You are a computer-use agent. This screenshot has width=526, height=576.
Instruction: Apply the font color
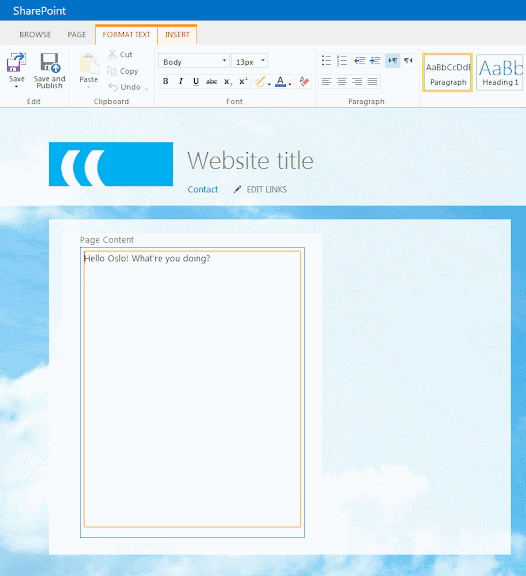[280, 81]
